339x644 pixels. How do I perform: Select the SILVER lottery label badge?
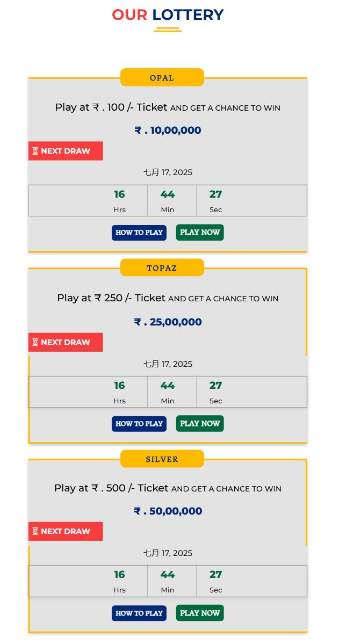(x=162, y=459)
